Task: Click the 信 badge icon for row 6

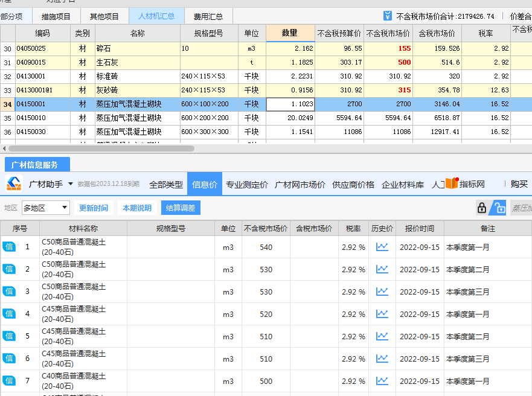Action: pos(9,359)
